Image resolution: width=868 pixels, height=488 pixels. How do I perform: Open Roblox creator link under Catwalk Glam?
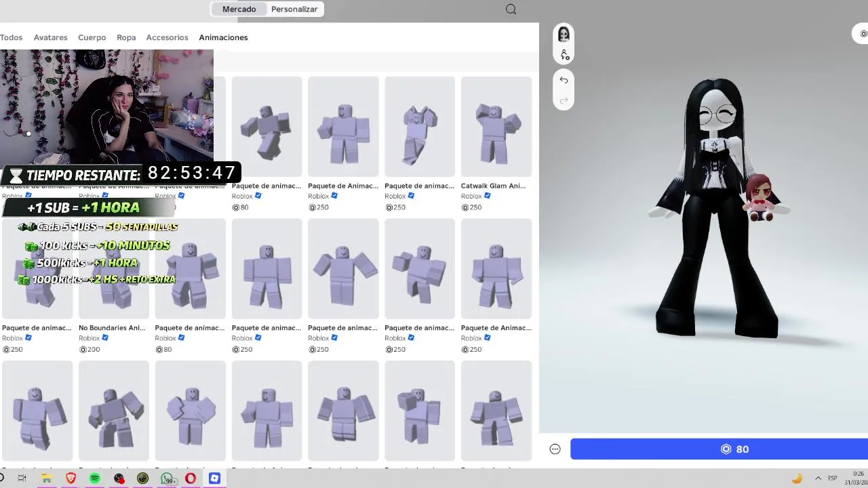click(471, 196)
